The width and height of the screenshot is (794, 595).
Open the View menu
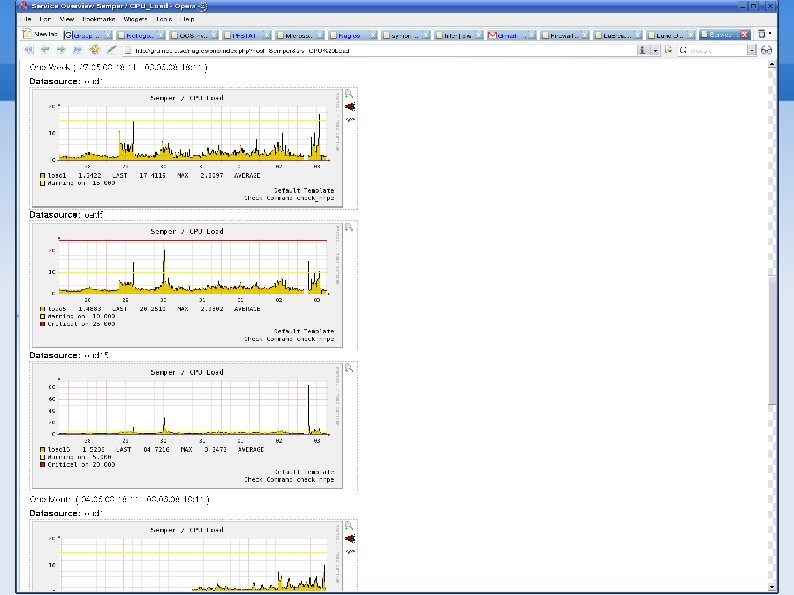[67, 19]
